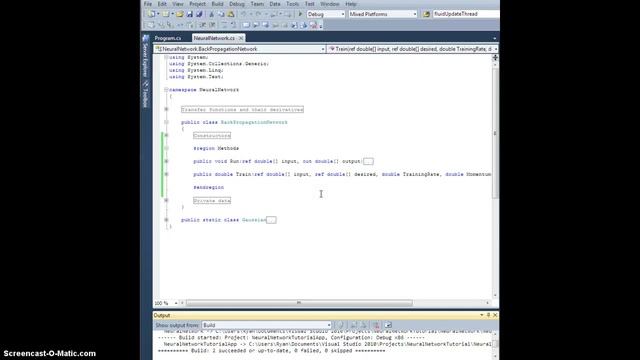Image resolution: width=640 pixels, height=360 pixels.
Task: Click the Find in Files icon
Action: 427,14
